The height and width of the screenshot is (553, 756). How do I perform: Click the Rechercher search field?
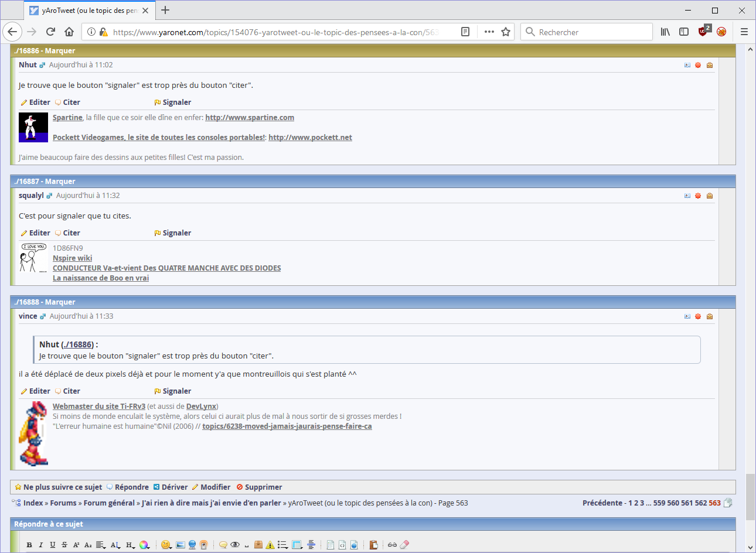[x=593, y=32]
